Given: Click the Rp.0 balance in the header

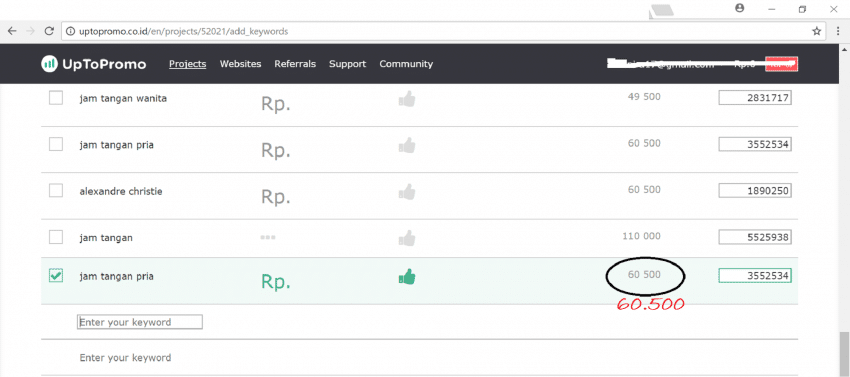Looking at the screenshot, I should coord(745,64).
